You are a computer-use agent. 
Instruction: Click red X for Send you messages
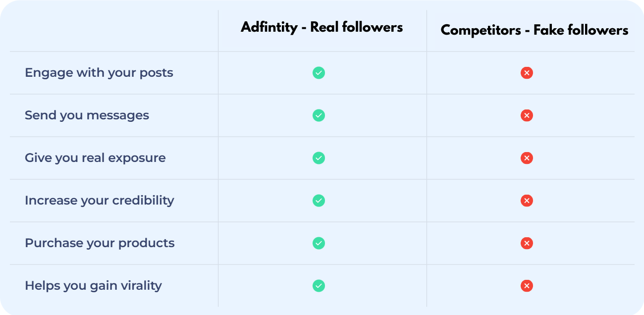click(x=527, y=116)
